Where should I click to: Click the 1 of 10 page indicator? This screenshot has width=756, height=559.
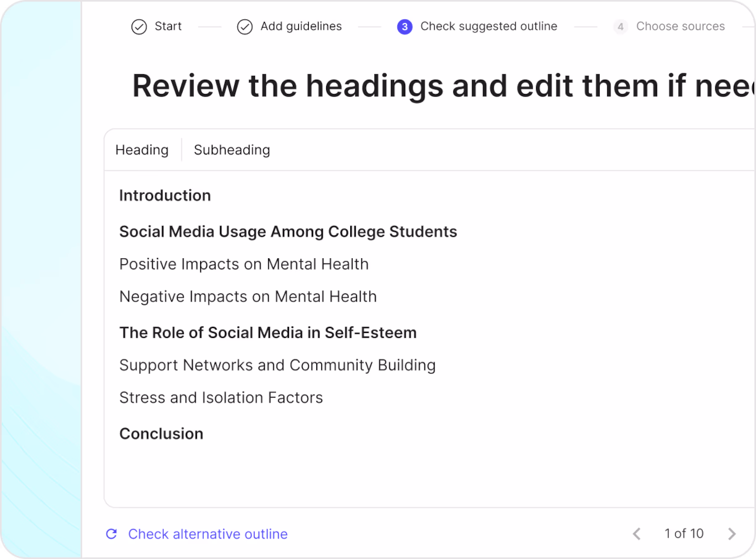click(x=684, y=534)
